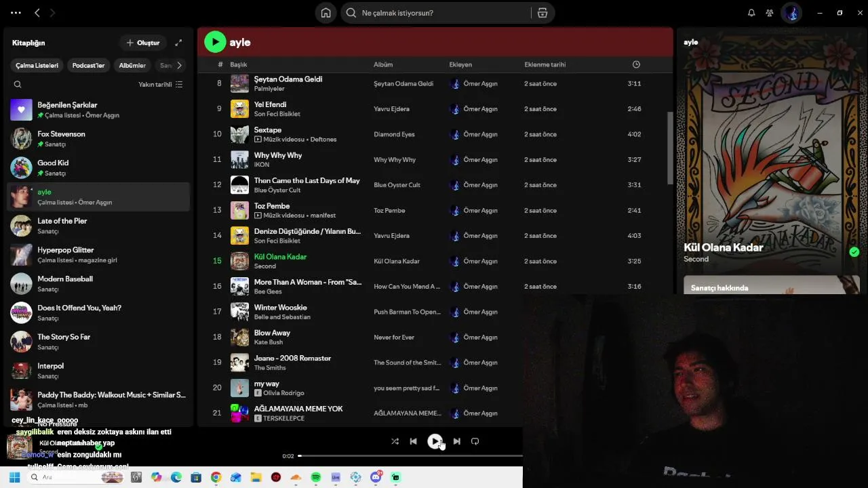Open the Bee Gees artist link
Screen dimensions: 868x488
coord(268,291)
